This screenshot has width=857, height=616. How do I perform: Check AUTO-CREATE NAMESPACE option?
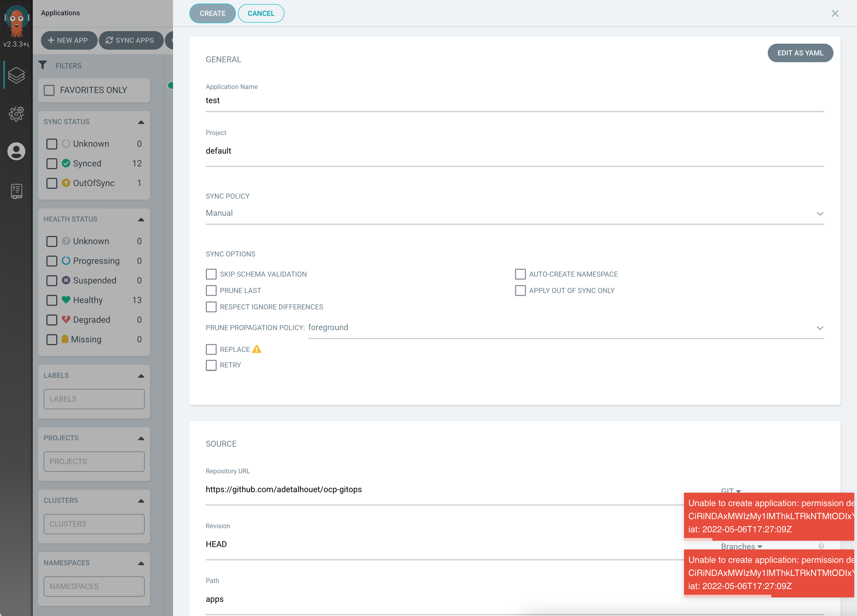pyautogui.click(x=520, y=274)
